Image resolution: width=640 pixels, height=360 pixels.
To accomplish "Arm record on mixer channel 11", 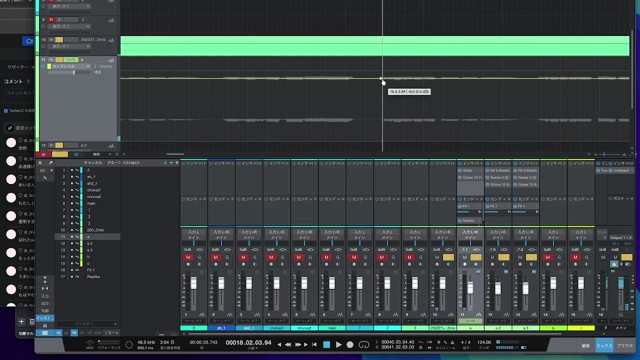I will 464,264.
